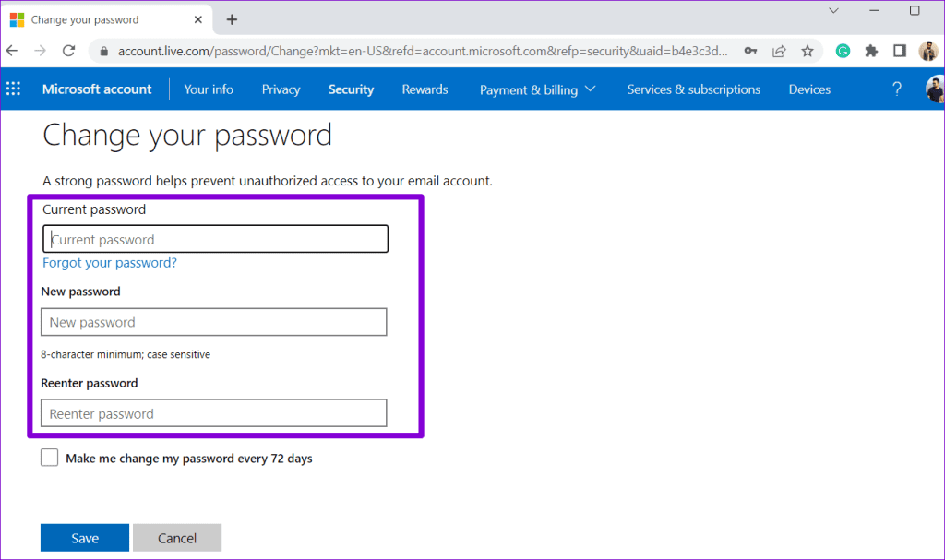Enable change password every 72 days

point(50,458)
